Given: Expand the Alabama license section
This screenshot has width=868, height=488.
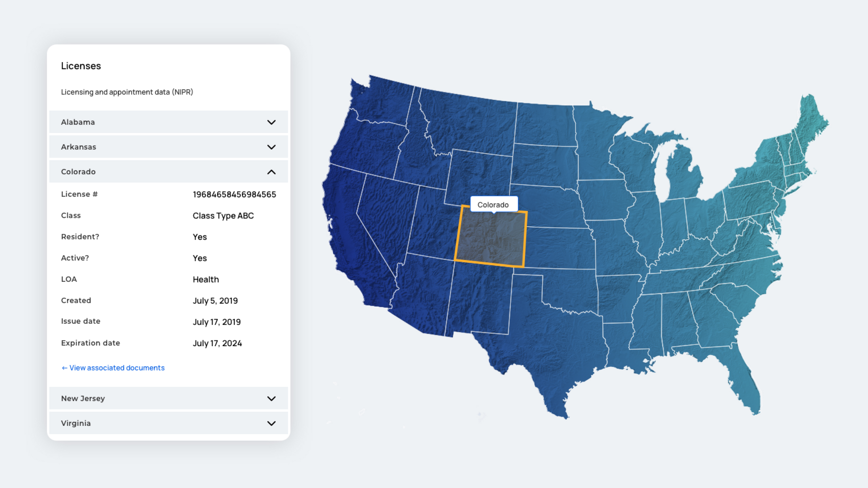Looking at the screenshot, I should tap(168, 122).
